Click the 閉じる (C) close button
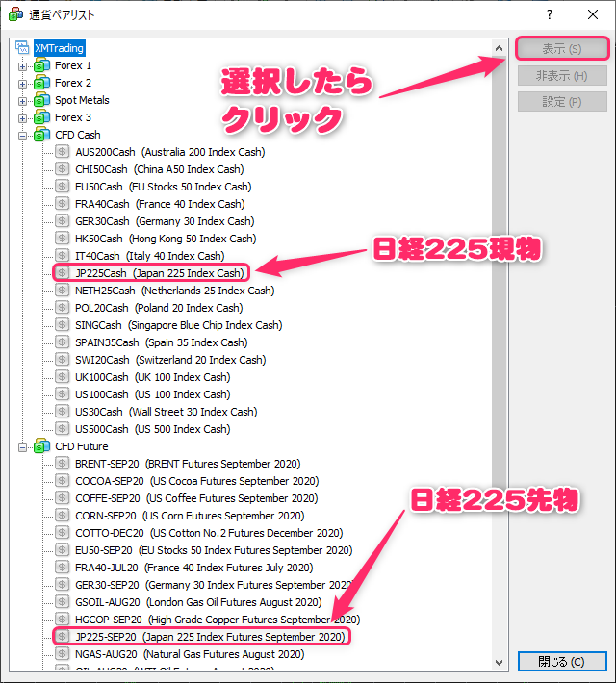 pyautogui.click(x=562, y=661)
